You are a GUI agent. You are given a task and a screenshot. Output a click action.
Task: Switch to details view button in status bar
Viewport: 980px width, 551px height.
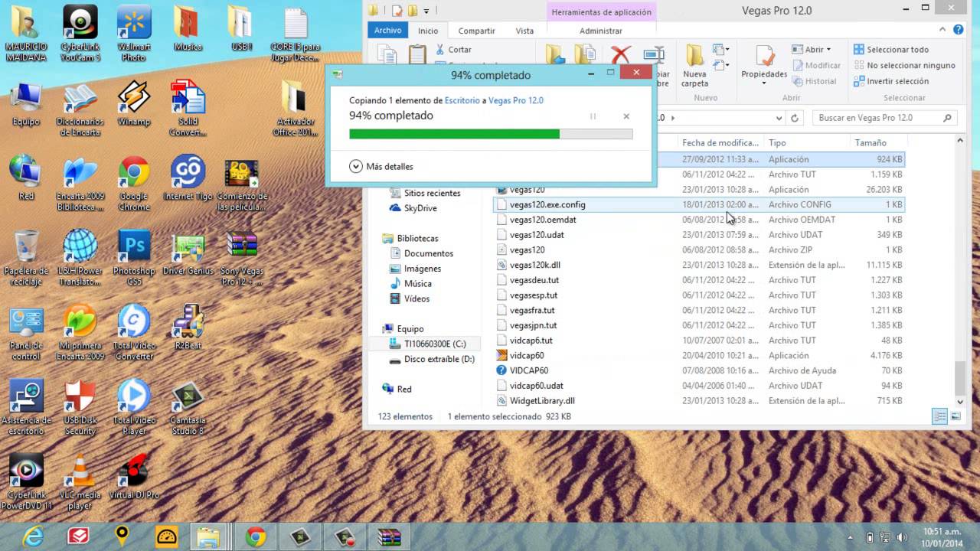[939, 416]
